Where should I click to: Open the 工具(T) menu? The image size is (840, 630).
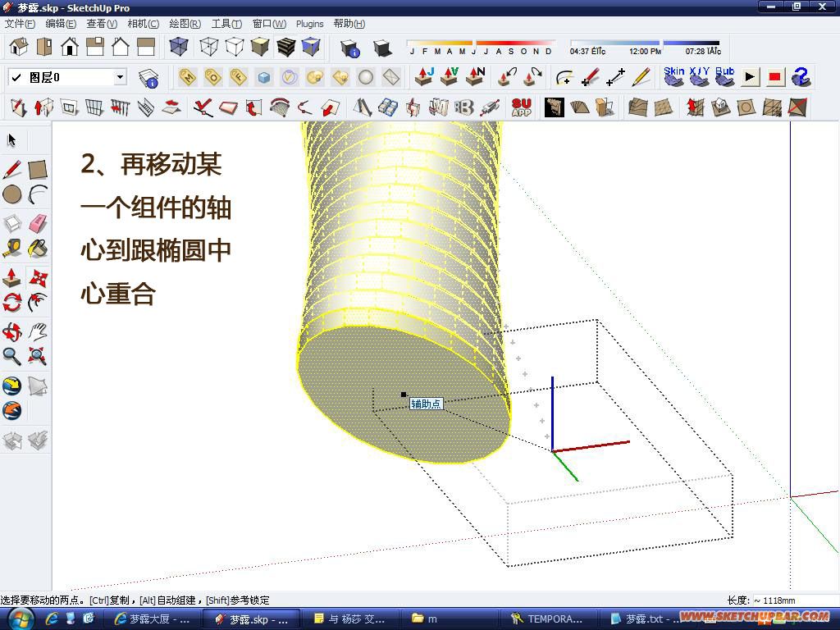(x=226, y=24)
